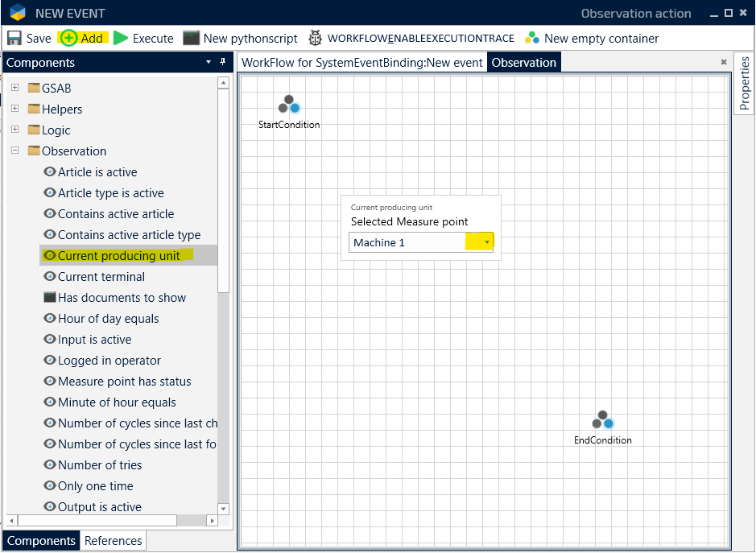Click New empty container icon
Screen dimensions: 756x553
pos(531,38)
